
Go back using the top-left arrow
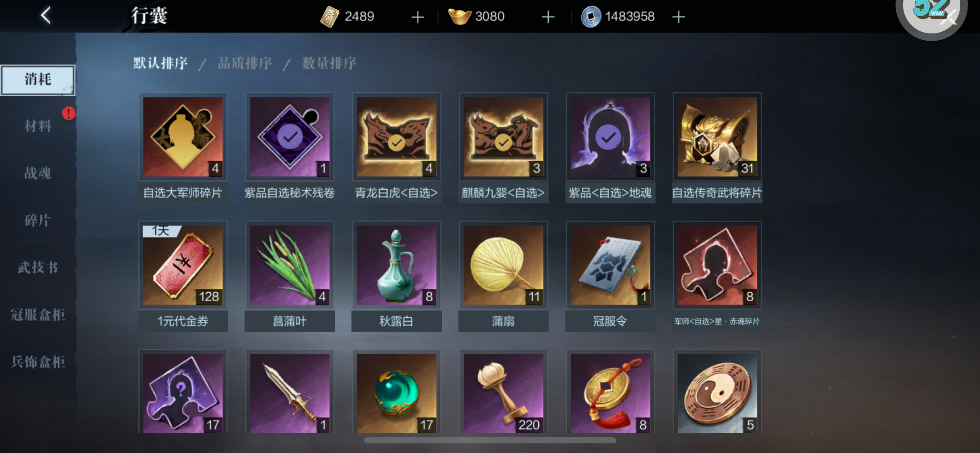click(x=46, y=16)
